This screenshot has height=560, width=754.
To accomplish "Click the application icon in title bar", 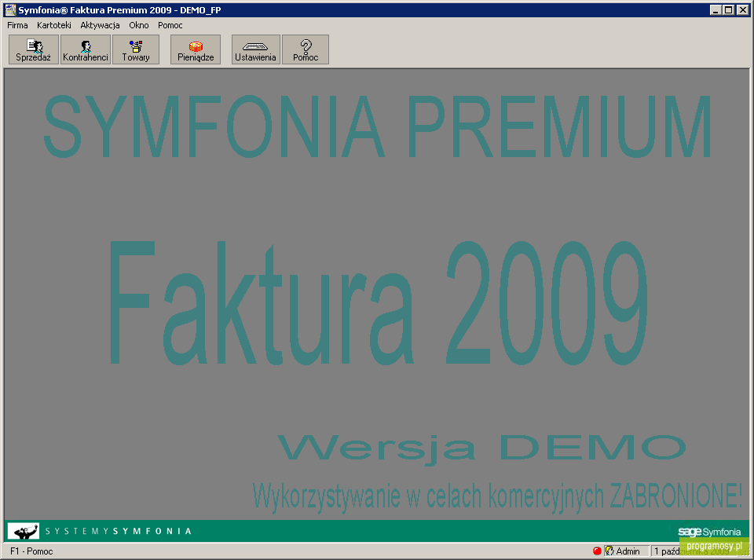I will 10,9.
